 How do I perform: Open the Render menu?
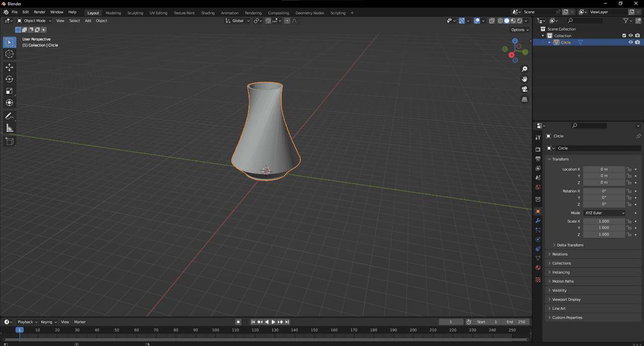tap(39, 12)
